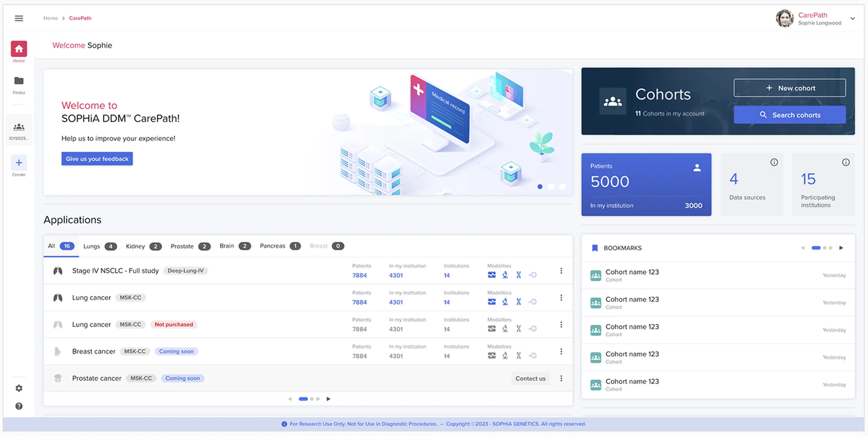The height and width of the screenshot is (436, 868).
Task: Go to next applications page arrow
Action: click(x=328, y=399)
